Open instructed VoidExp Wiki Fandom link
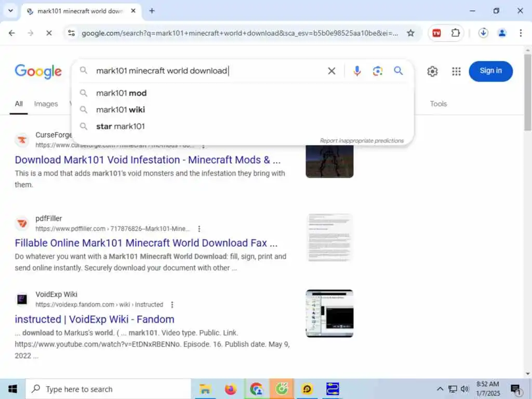The height and width of the screenshot is (399, 532). (x=95, y=320)
